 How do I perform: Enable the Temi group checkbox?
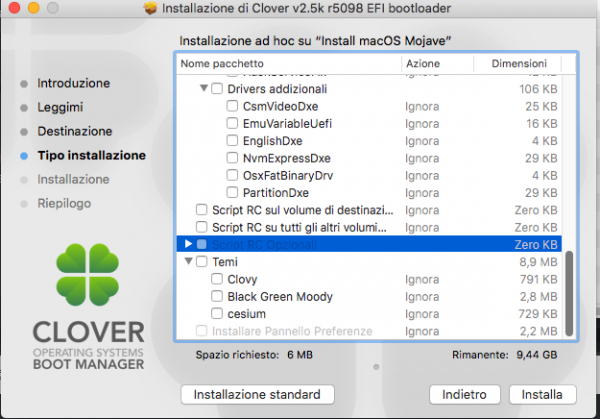pos(202,261)
